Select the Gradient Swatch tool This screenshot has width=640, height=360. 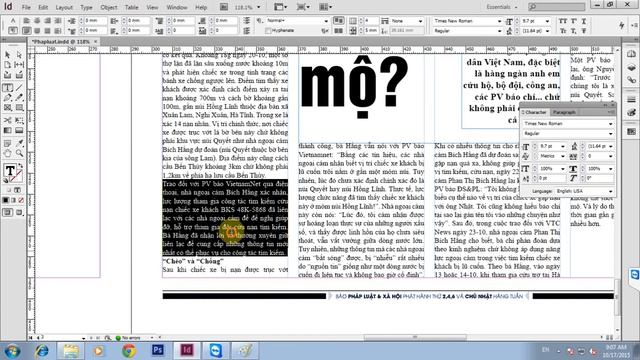click(x=8, y=130)
